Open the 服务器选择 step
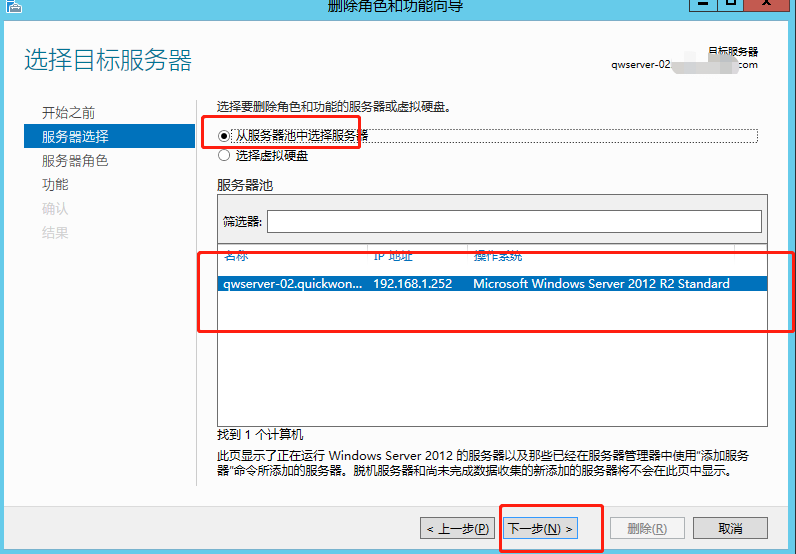The height and width of the screenshot is (554, 796). point(109,136)
